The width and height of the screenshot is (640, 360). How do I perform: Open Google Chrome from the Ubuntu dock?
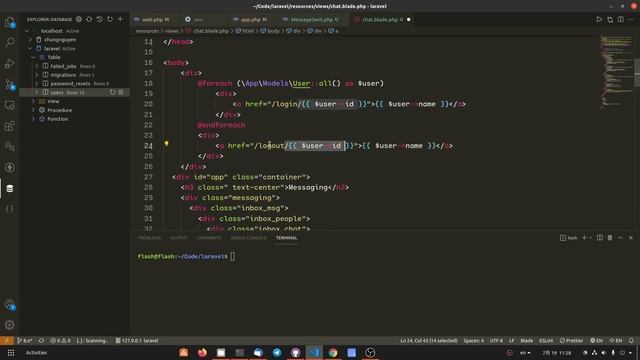click(333, 352)
